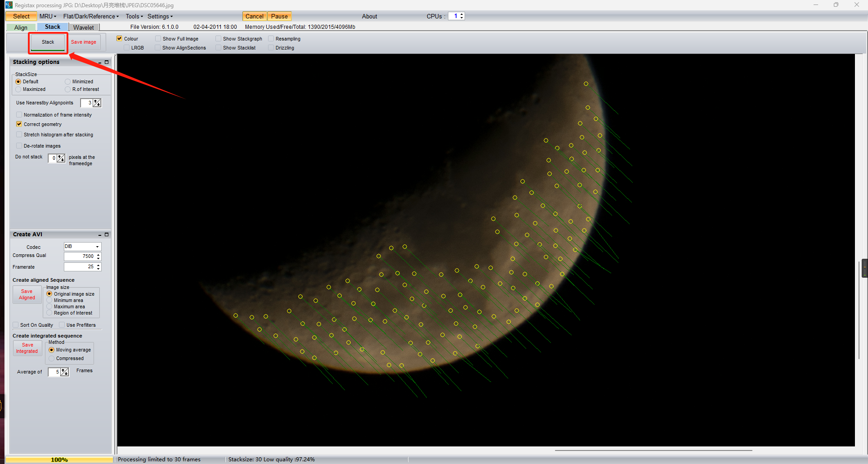
Task: Enable Sort On Quality checkbox
Action: pos(16,325)
